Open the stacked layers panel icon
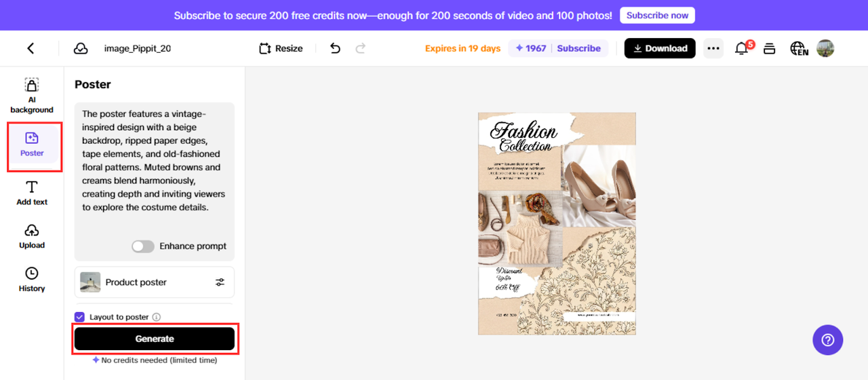868x380 pixels. coord(770,48)
